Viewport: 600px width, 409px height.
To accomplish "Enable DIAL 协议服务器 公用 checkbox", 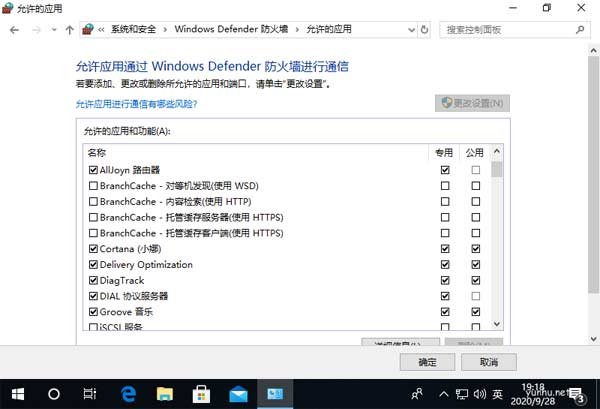I will coord(476,296).
